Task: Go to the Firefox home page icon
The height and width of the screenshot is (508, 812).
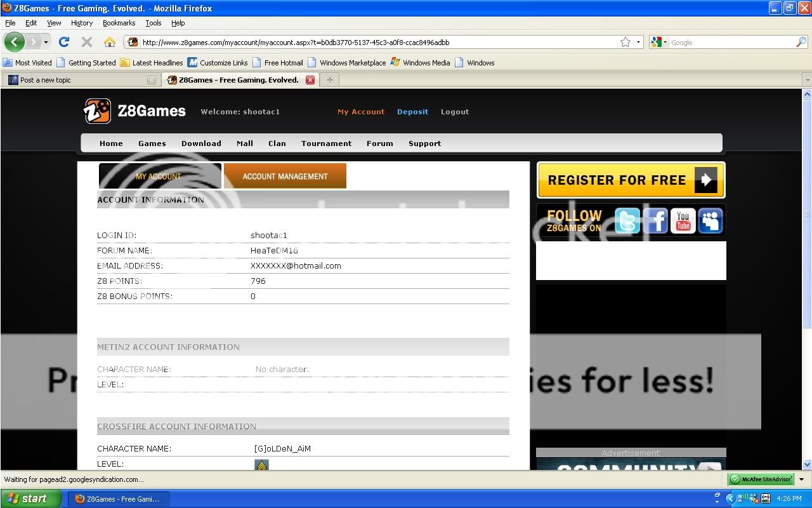Action: pos(110,42)
